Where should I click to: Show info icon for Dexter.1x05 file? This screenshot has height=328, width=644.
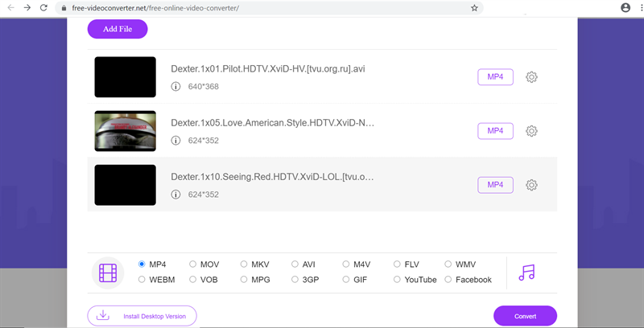(x=175, y=141)
